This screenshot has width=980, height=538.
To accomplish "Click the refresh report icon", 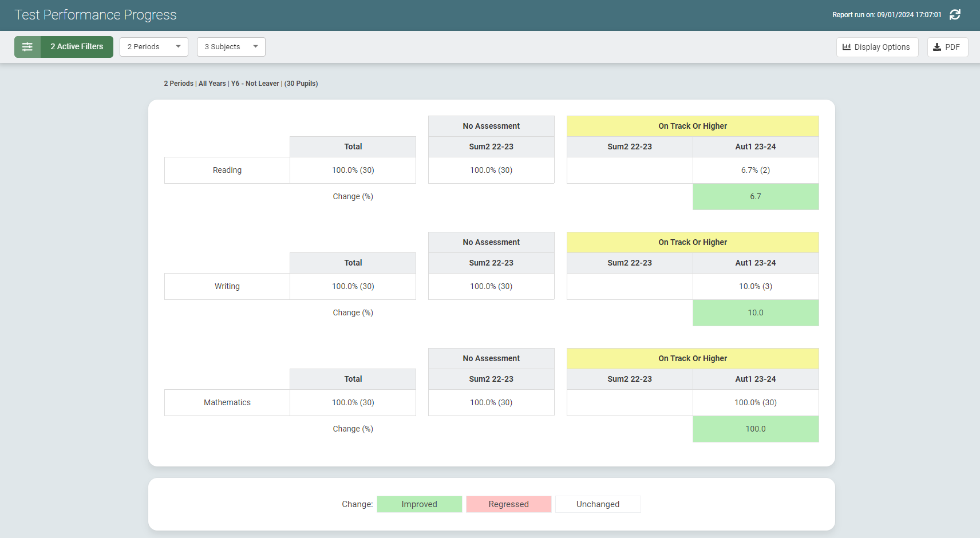I will (x=955, y=15).
